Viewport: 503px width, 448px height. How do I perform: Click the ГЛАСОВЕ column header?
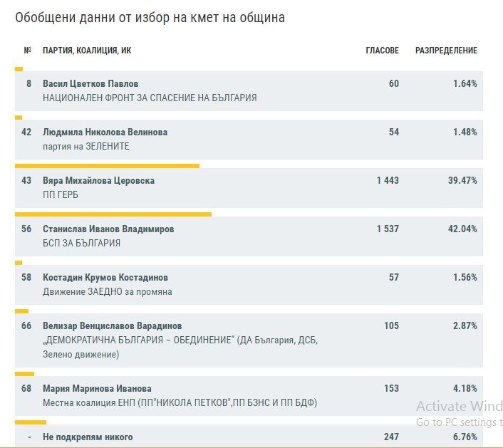[x=382, y=51]
